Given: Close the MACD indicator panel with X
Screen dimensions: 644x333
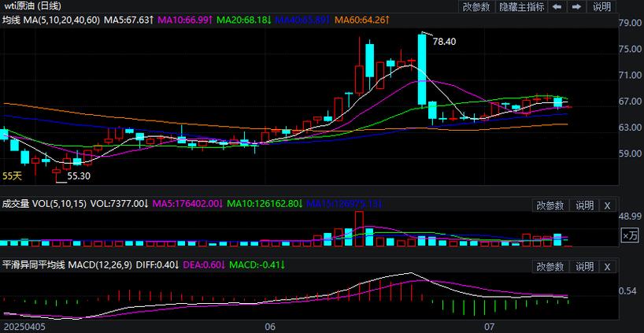Looking at the screenshot, I should 607,265.
